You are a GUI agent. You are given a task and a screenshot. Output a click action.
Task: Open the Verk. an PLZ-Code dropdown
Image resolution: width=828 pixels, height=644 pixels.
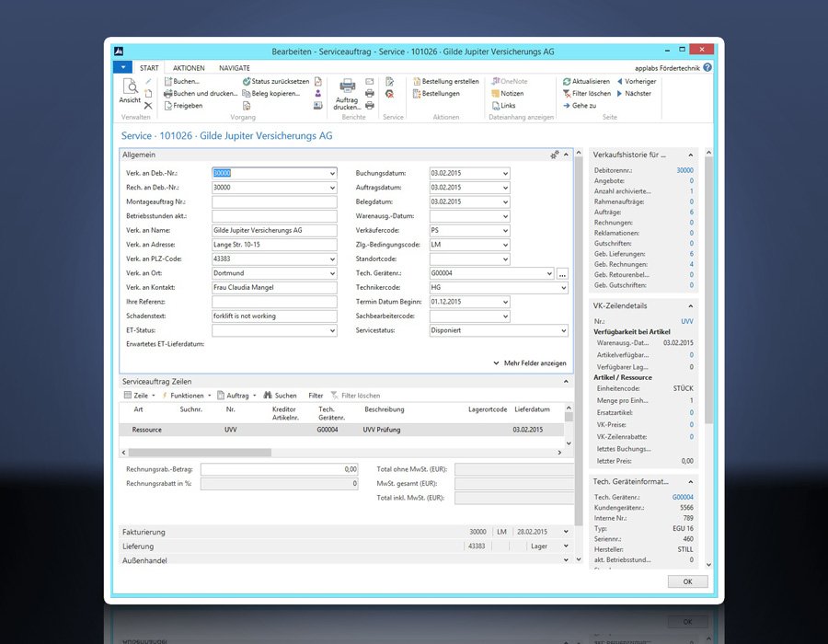(x=332, y=259)
